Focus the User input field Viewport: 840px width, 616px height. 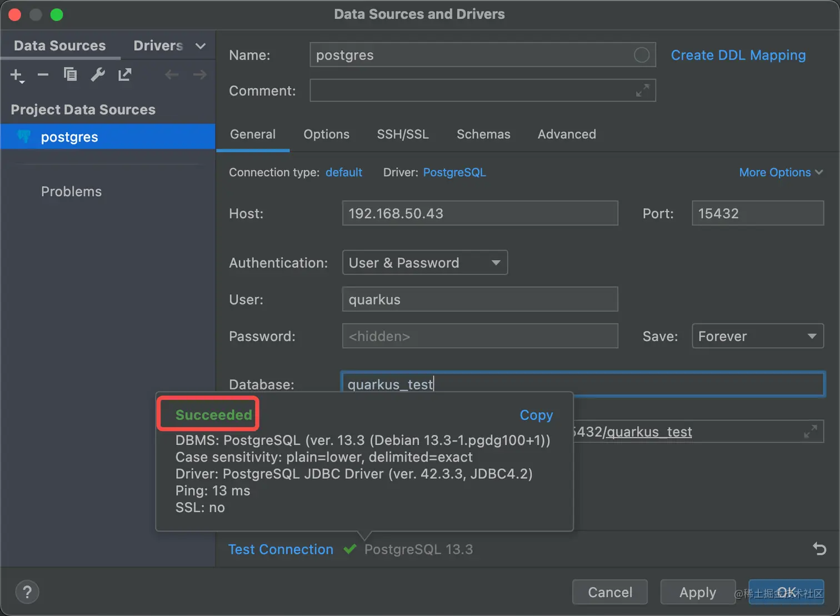click(480, 299)
